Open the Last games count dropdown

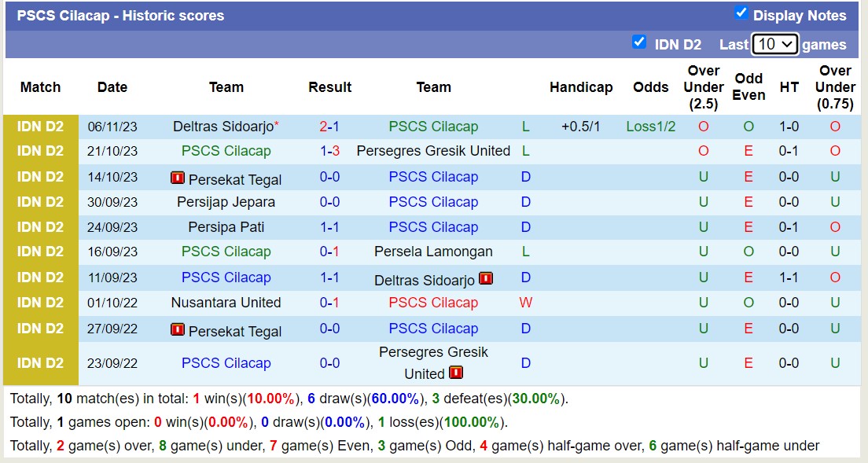(x=774, y=44)
